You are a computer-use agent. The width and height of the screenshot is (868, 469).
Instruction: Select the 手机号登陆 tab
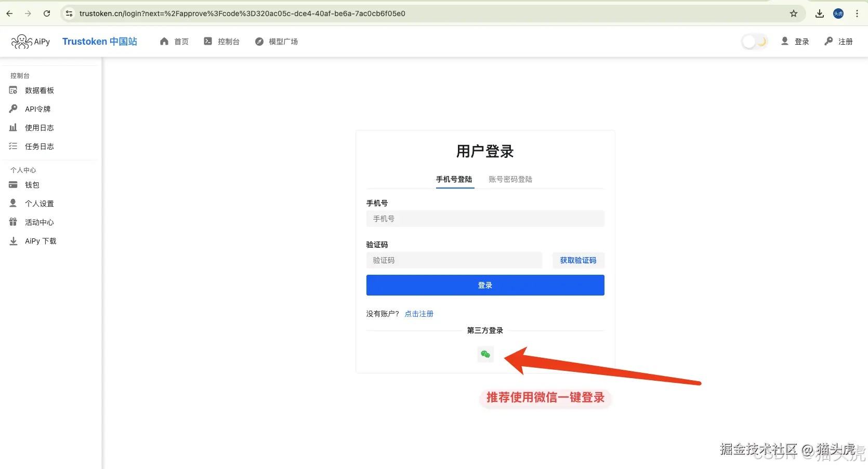(x=454, y=179)
